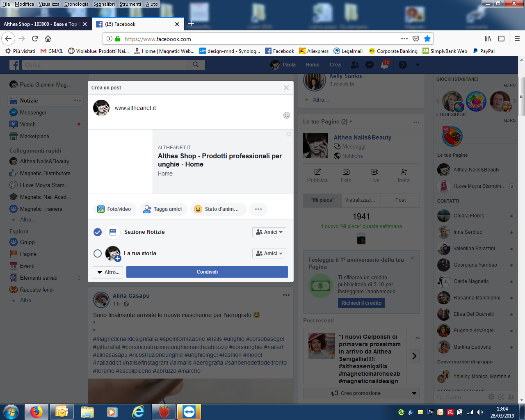Image resolution: width=525 pixels, height=420 pixels.
Task: Show more post options with the ellipsis button
Action: tap(258, 209)
